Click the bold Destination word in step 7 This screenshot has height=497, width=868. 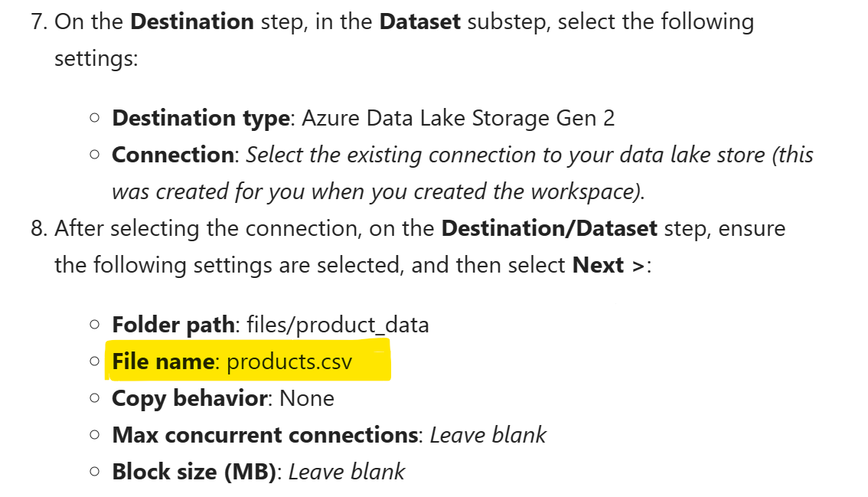pyautogui.click(x=192, y=21)
